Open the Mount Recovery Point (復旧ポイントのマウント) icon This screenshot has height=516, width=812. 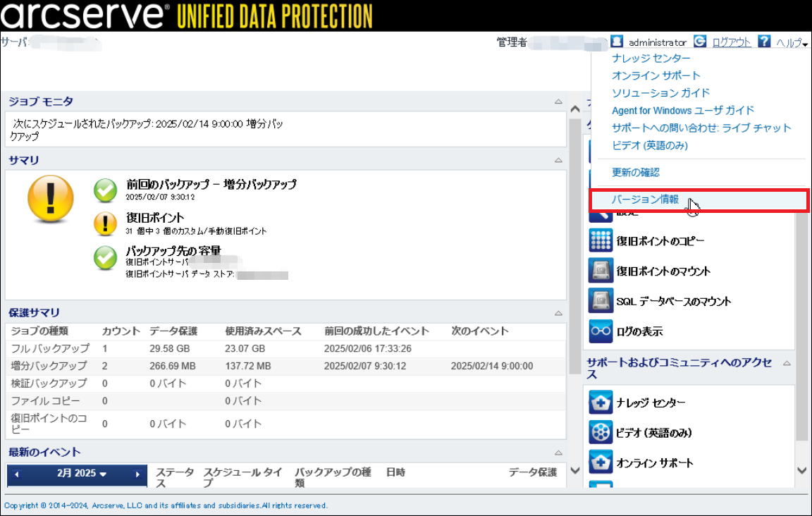point(601,271)
